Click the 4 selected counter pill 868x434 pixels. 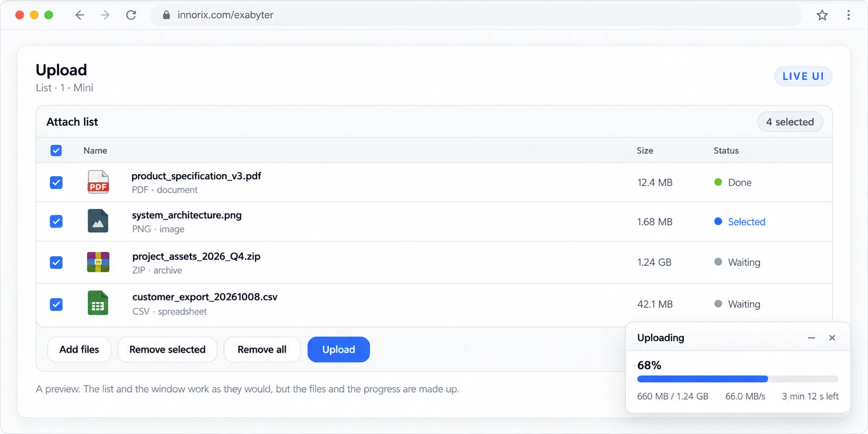point(790,122)
